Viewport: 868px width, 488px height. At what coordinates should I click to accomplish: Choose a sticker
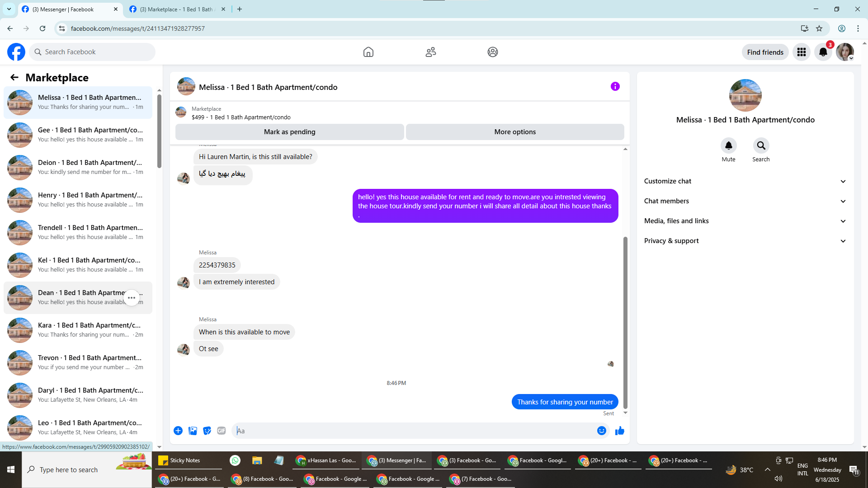pyautogui.click(x=207, y=431)
